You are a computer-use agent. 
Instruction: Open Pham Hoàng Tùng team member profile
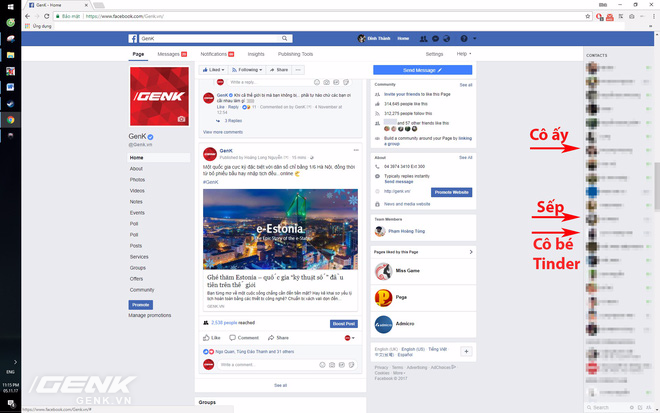click(x=406, y=231)
